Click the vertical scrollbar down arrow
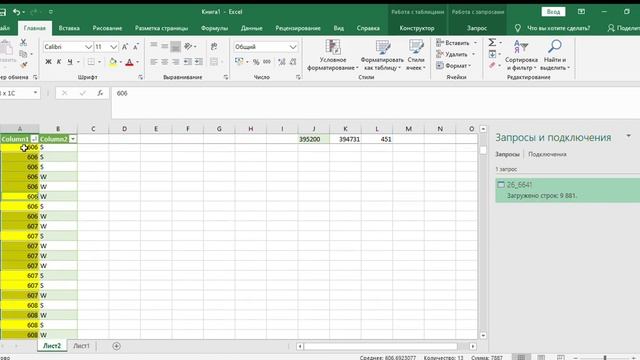 [x=483, y=336]
